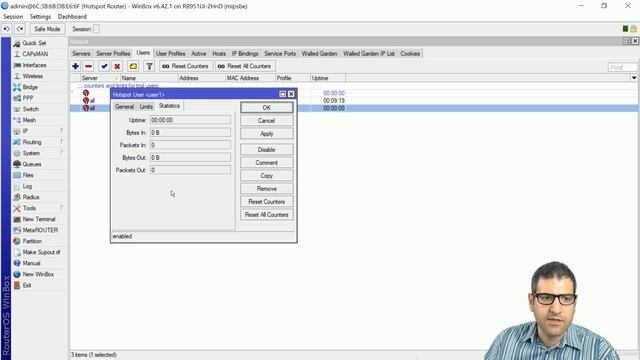The height and width of the screenshot is (360, 640).
Task: Click the Find search field
Action: pos(622,67)
